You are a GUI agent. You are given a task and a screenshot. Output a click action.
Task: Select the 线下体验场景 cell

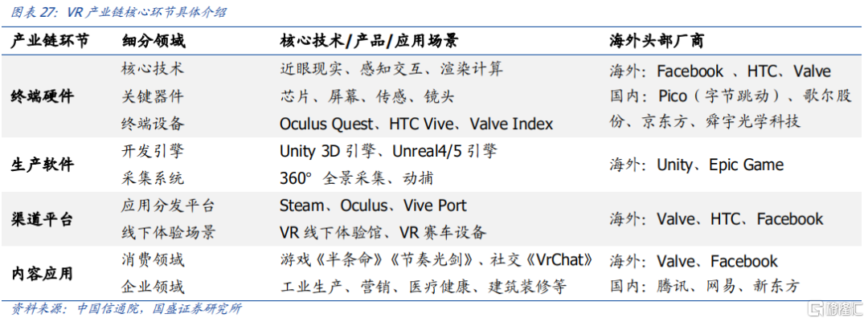[168, 233]
